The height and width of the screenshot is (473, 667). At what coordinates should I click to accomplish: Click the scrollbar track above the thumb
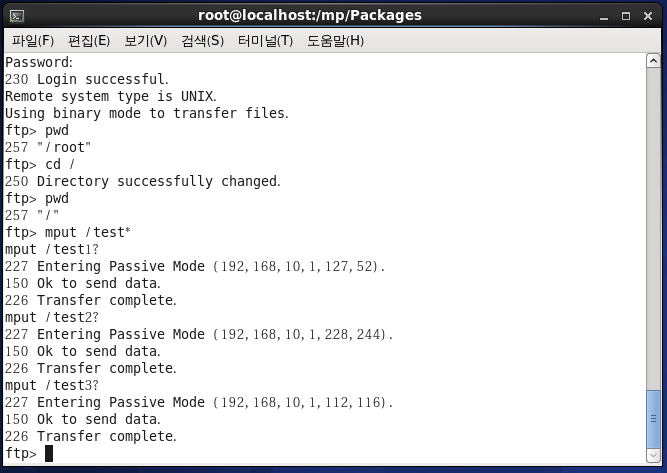pos(653,229)
